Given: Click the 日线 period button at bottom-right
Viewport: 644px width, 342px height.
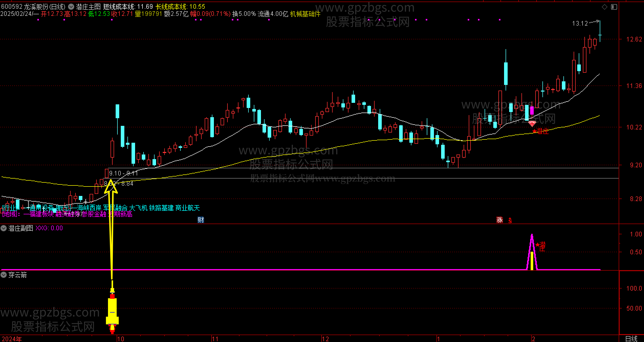Looking at the screenshot, I should (631, 339).
